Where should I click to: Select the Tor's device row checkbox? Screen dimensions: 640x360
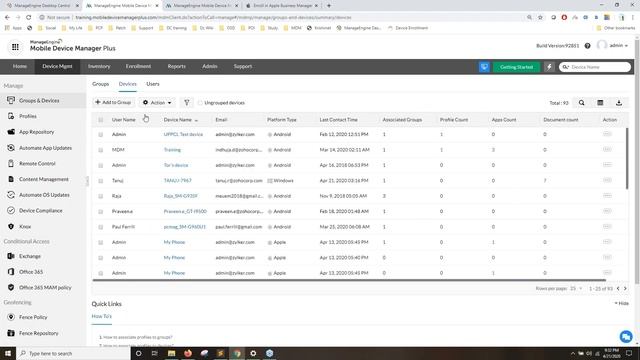(100, 165)
